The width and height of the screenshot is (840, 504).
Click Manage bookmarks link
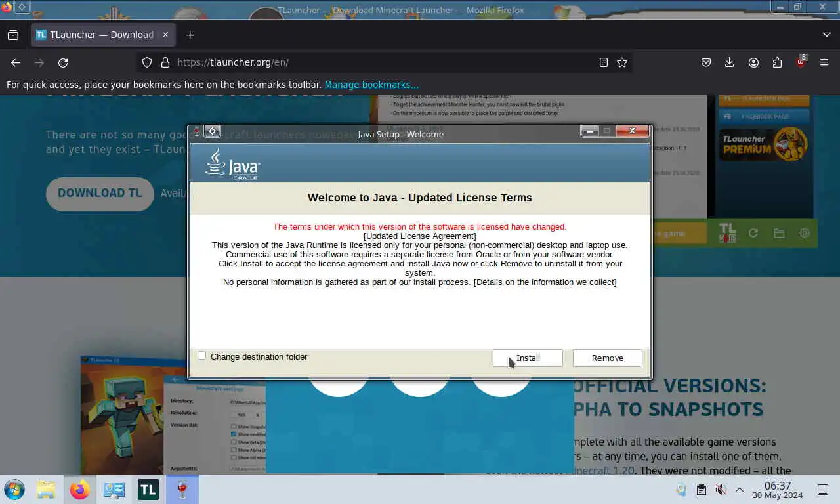(371, 85)
